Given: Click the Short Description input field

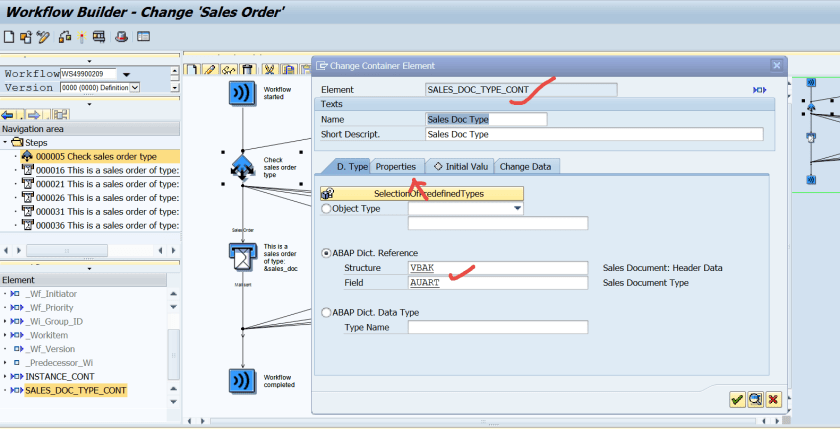Looking at the screenshot, I should tap(593, 134).
